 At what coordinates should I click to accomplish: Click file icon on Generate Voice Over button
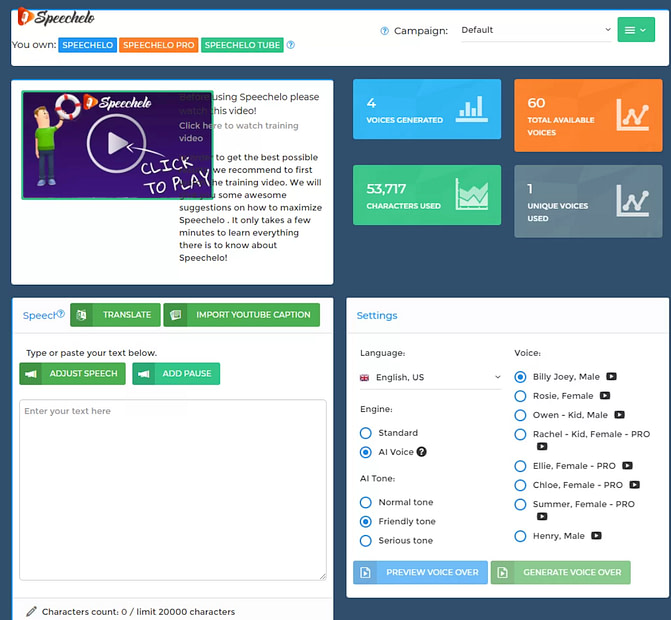[x=502, y=573]
